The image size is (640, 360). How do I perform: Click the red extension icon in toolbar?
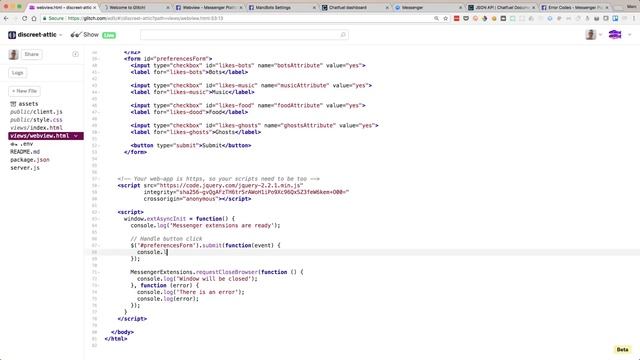pyautogui.click(x=456, y=18)
